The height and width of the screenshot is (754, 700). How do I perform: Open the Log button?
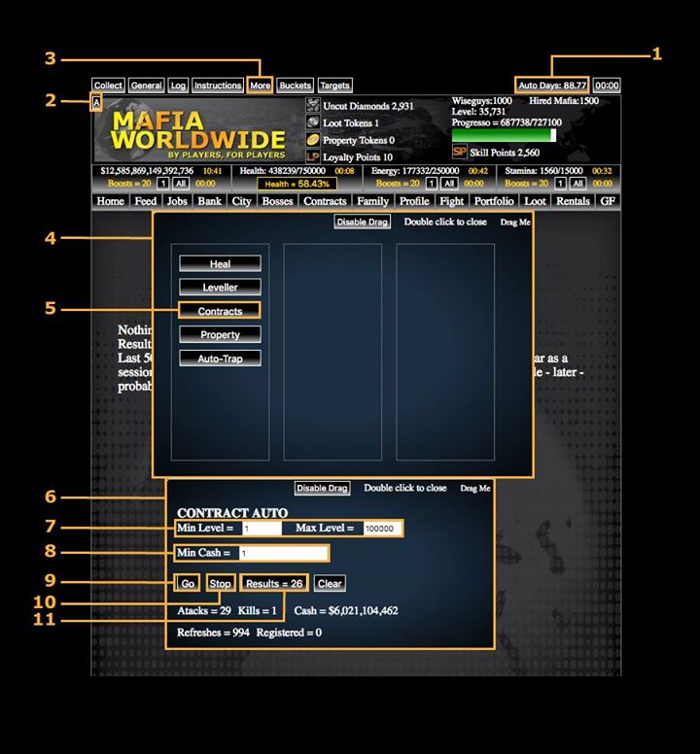click(x=178, y=86)
